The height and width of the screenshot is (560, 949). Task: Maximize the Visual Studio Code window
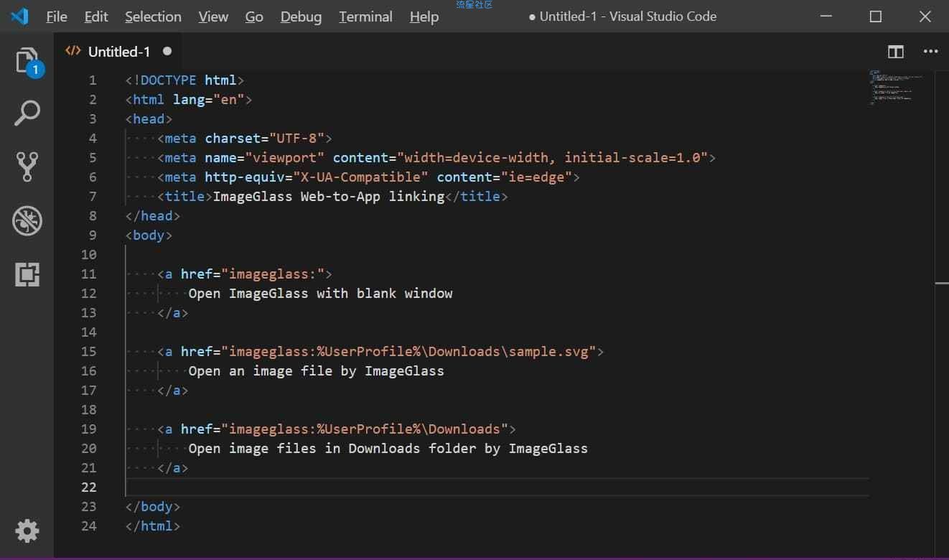(x=876, y=17)
